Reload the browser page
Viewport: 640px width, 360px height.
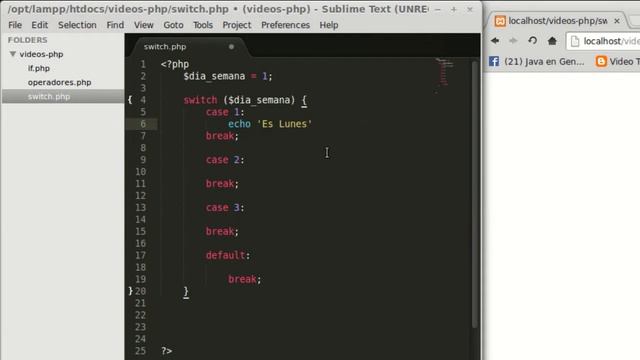coord(532,40)
